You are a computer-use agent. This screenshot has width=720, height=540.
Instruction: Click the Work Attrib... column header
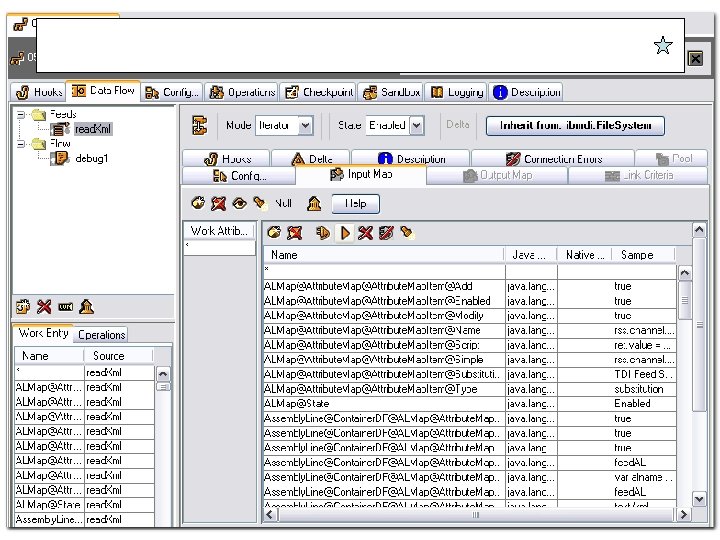click(x=219, y=231)
